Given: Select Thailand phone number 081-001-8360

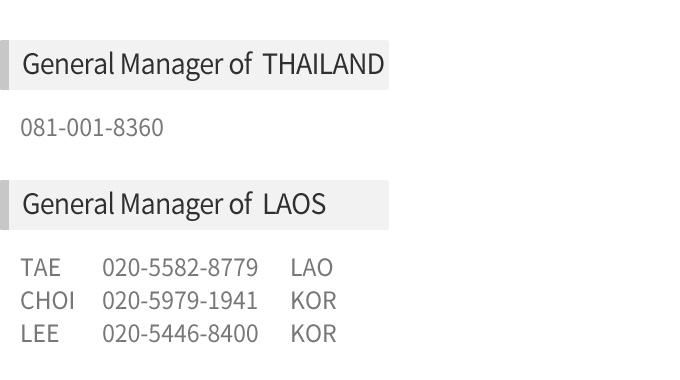Looking at the screenshot, I should coord(92,128).
